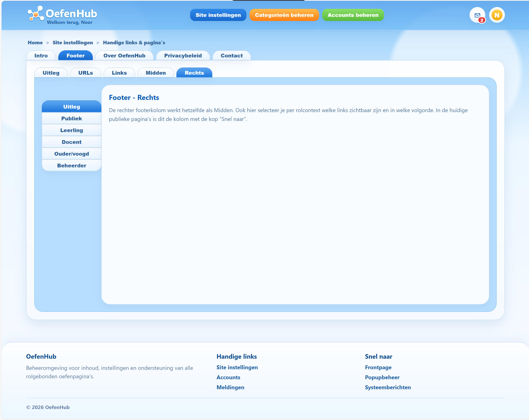
Task: Select Uitleg in the side menu
Action: pyautogui.click(x=72, y=107)
